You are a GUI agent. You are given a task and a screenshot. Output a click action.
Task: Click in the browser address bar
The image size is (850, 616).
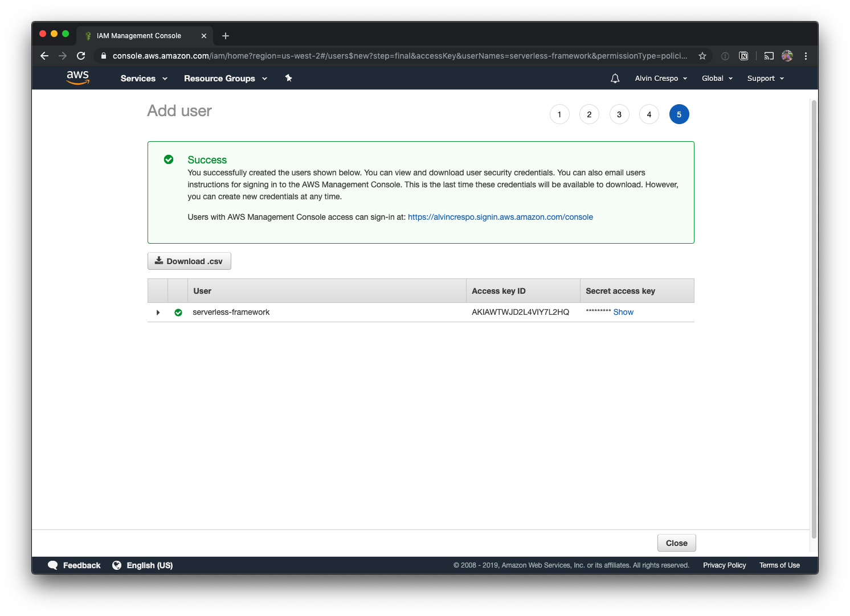point(399,56)
